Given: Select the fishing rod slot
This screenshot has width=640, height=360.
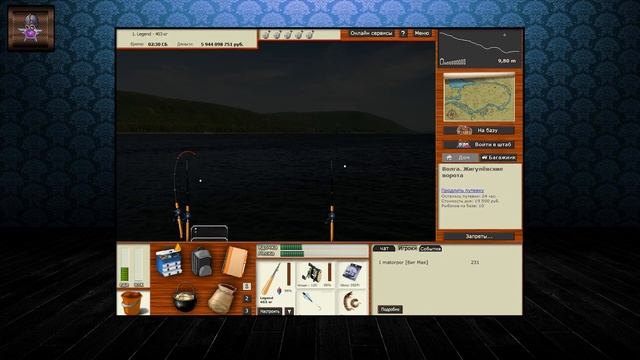Looking at the screenshot, I should coord(276,282).
